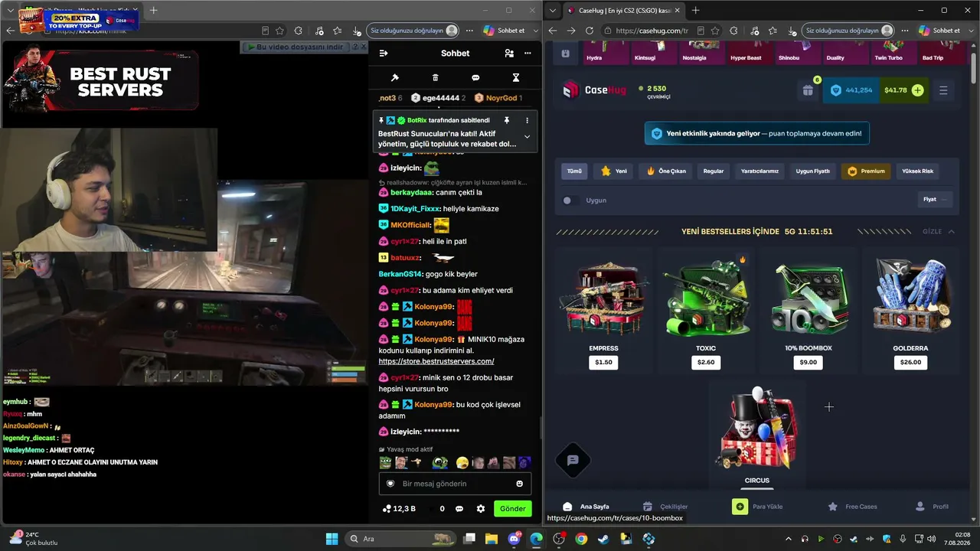
Task: Click the 441,254 points balance
Action: click(851, 90)
